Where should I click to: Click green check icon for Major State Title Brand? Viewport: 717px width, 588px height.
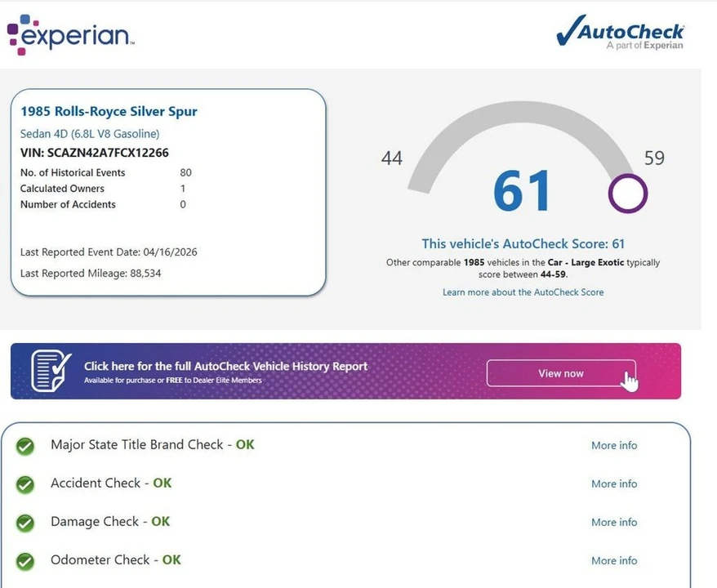(x=25, y=446)
